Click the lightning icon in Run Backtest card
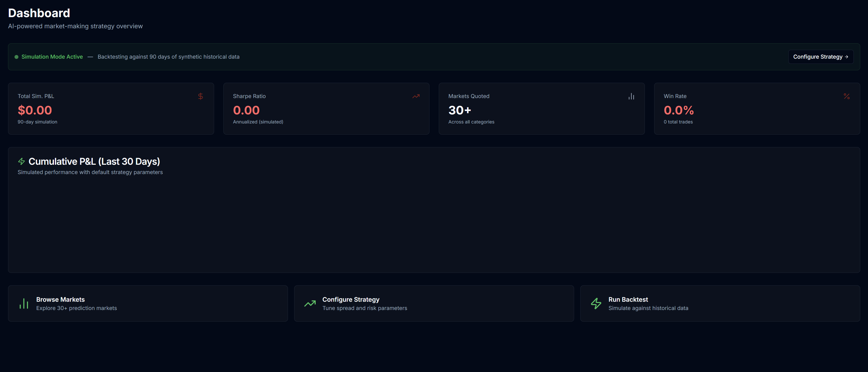This screenshot has width=868, height=372. coord(596,303)
